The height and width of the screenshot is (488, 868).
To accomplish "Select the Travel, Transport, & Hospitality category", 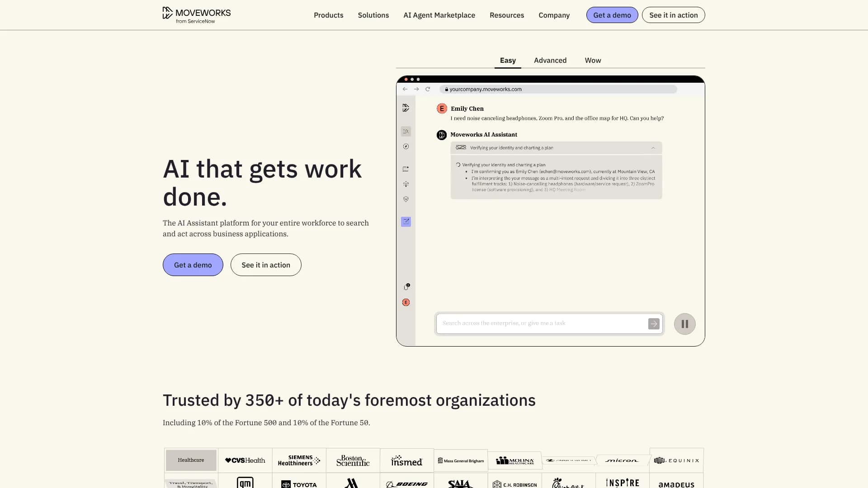I will point(191,484).
